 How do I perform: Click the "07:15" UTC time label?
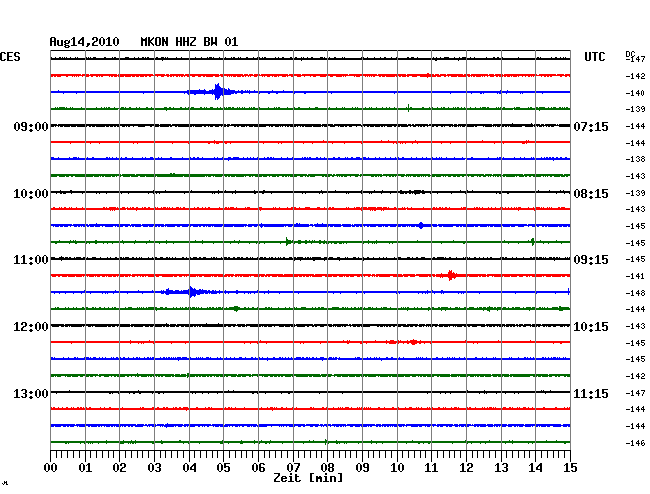[591, 126]
